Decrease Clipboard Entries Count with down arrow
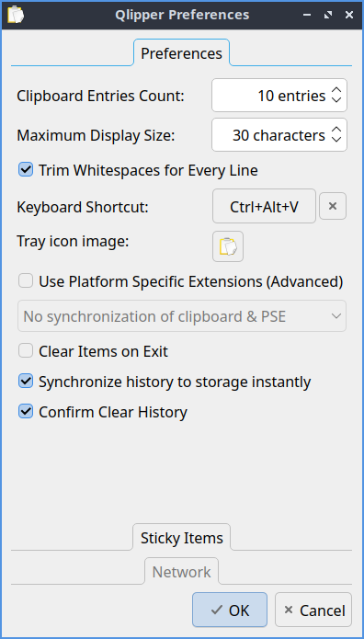The width and height of the screenshot is (364, 639). 336,100
